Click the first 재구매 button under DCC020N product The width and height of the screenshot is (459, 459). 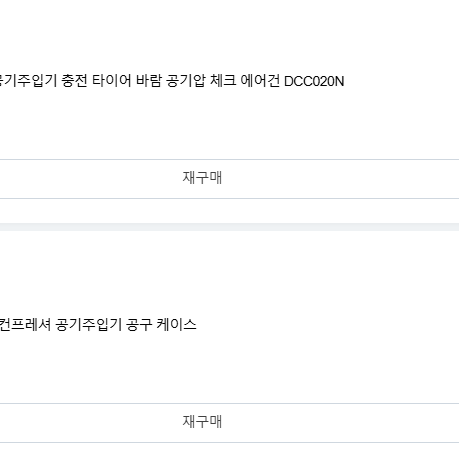tap(202, 178)
